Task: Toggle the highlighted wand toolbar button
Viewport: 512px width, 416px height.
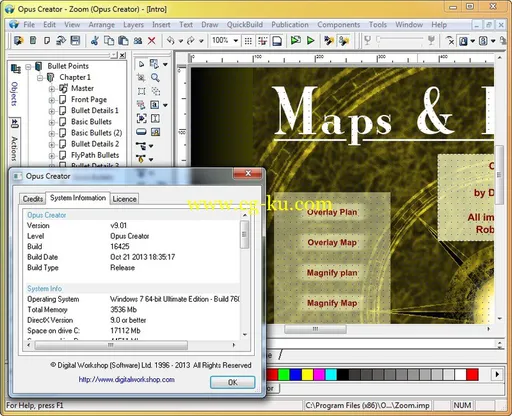Action: [x=343, y=41]
